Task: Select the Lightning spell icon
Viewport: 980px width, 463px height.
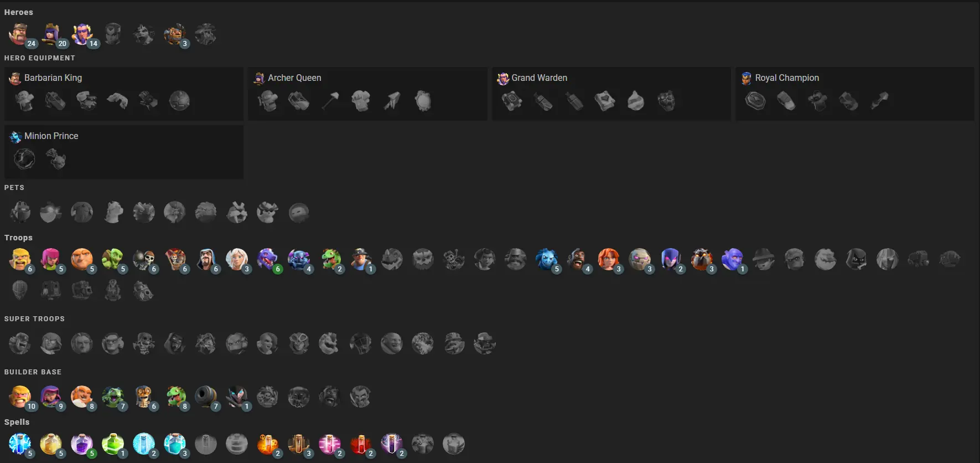Action: [20, 444]
